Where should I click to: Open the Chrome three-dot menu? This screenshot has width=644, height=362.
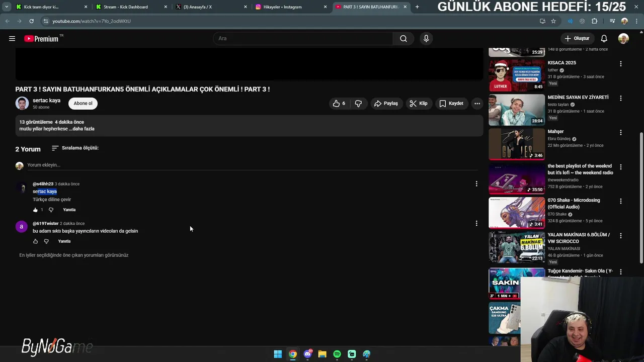[637, 21]
